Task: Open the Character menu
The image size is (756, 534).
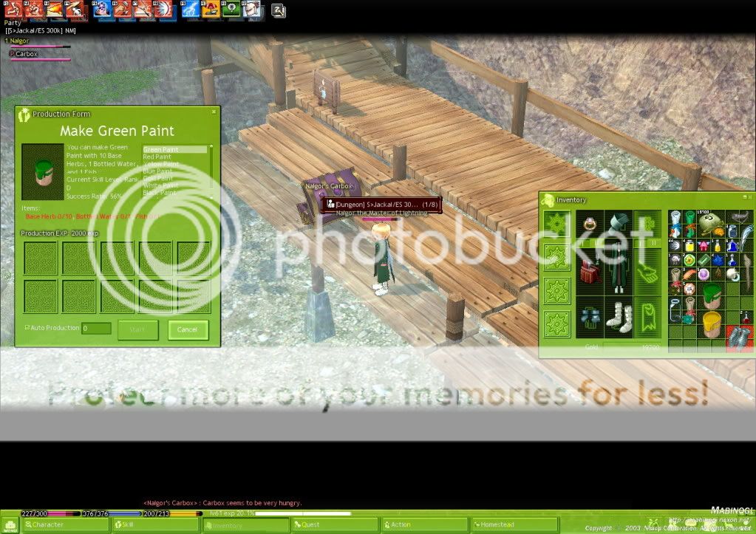Action: pos(65,524)
